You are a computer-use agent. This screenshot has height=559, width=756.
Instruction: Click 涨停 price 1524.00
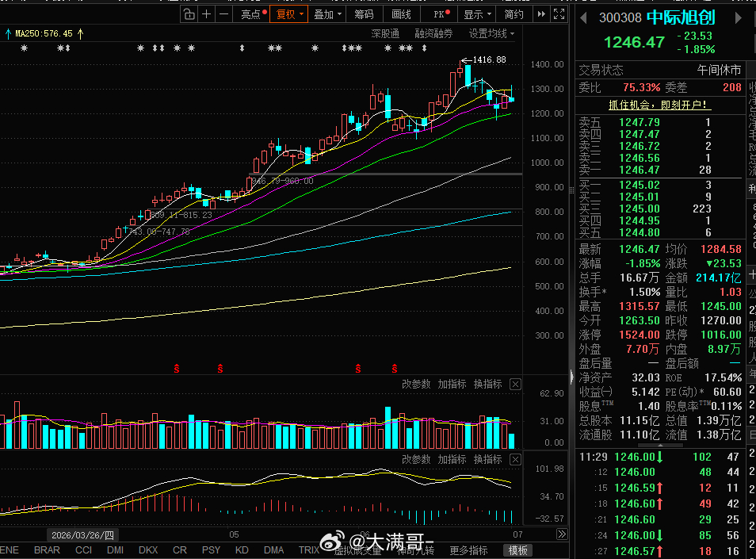[x=640, y=335]
